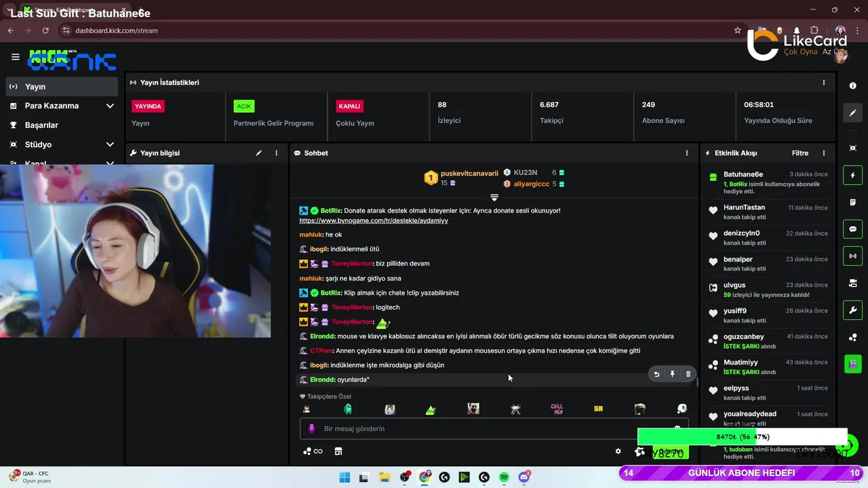Open chat settings gear icon
The width and height of the screenshot is (868, 488).
[618, 451]
